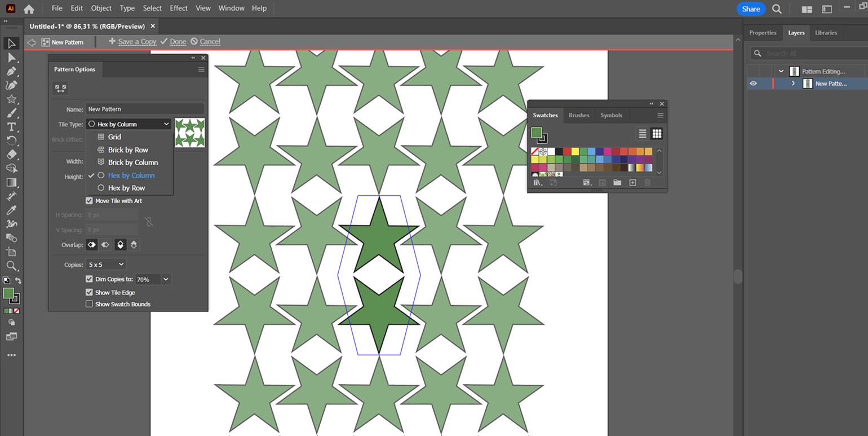Select the Paintbrush tool

click(11, 113)
